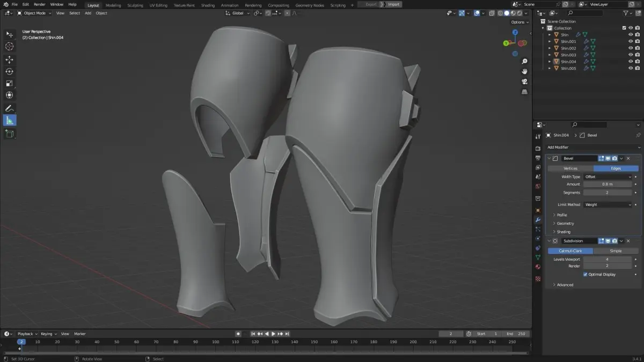Open the Add Modifier dropdown

tap(593, 147)
